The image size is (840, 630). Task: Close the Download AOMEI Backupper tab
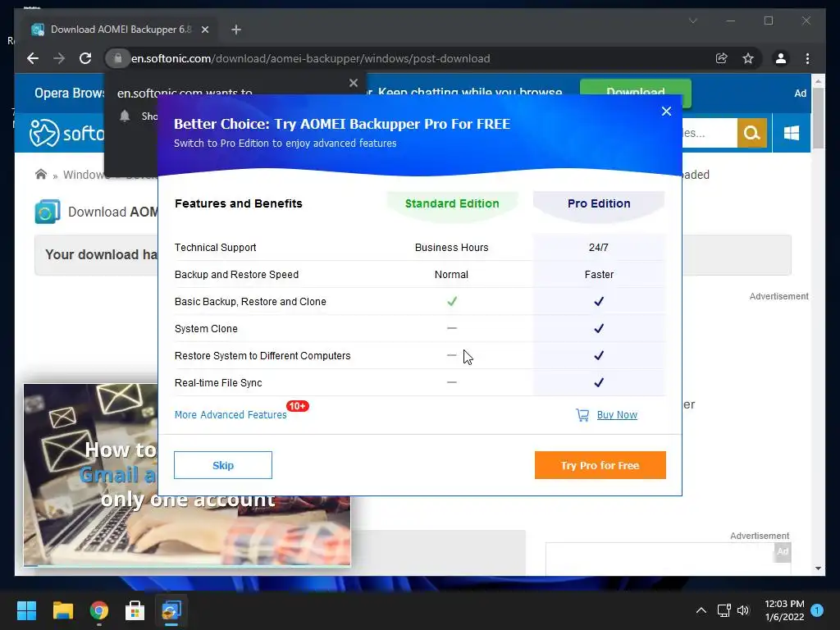[x=204, y=30]
